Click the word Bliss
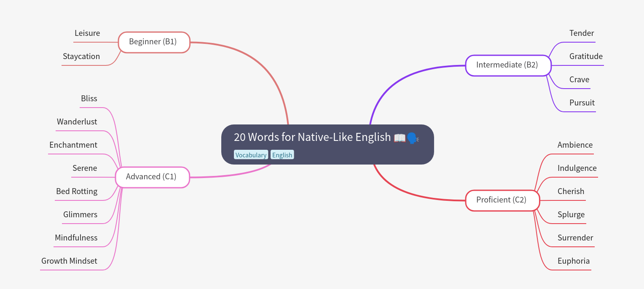 (x=89, y=98)
